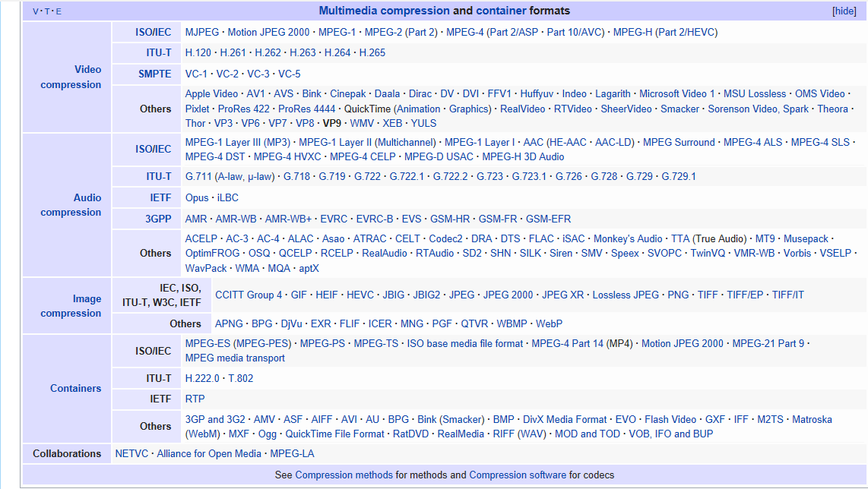Visit the Monkey's Audio link

[628, 239]
